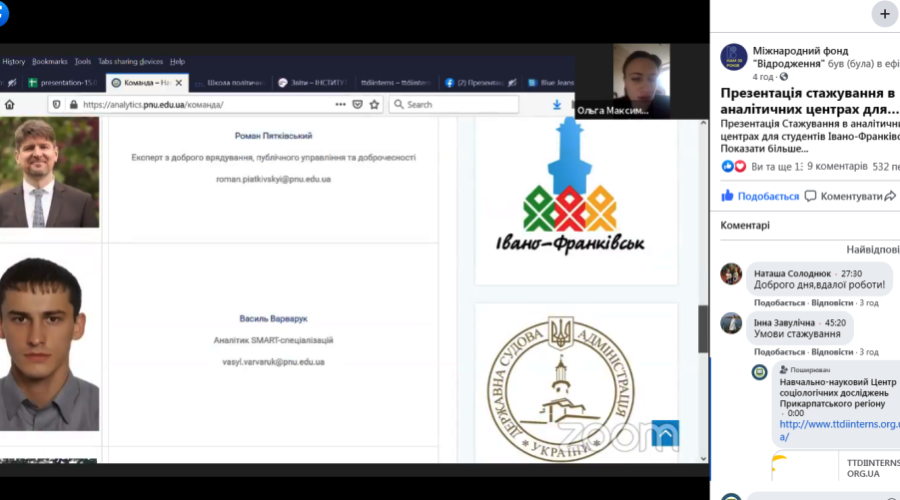Open the Найвідповідніші comment sorting dropdown

tap(870, 248)
